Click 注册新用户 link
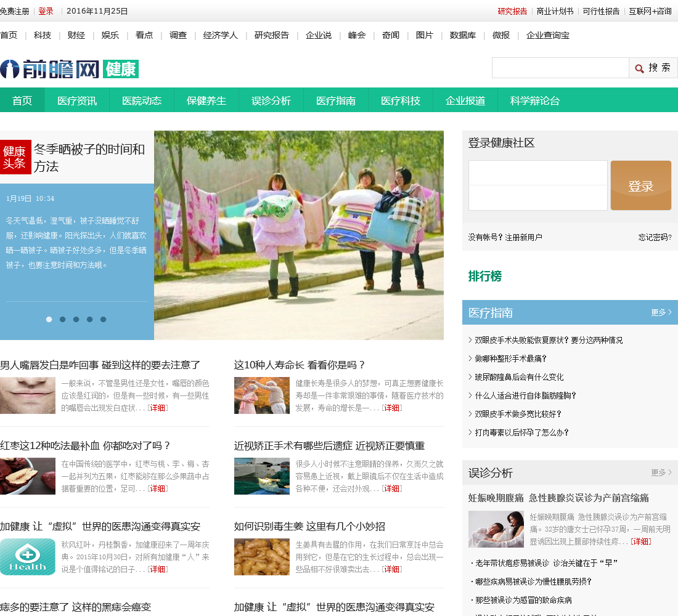This screenshot has width=678, height=616. [x=523, y=237]
